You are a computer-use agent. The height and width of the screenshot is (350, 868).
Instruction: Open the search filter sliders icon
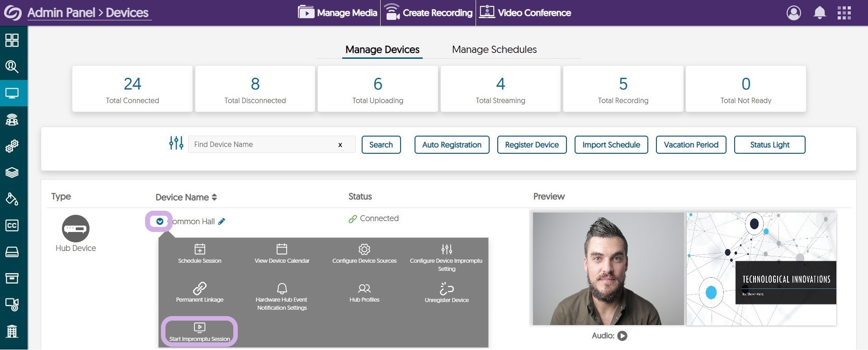coord(176,143)
